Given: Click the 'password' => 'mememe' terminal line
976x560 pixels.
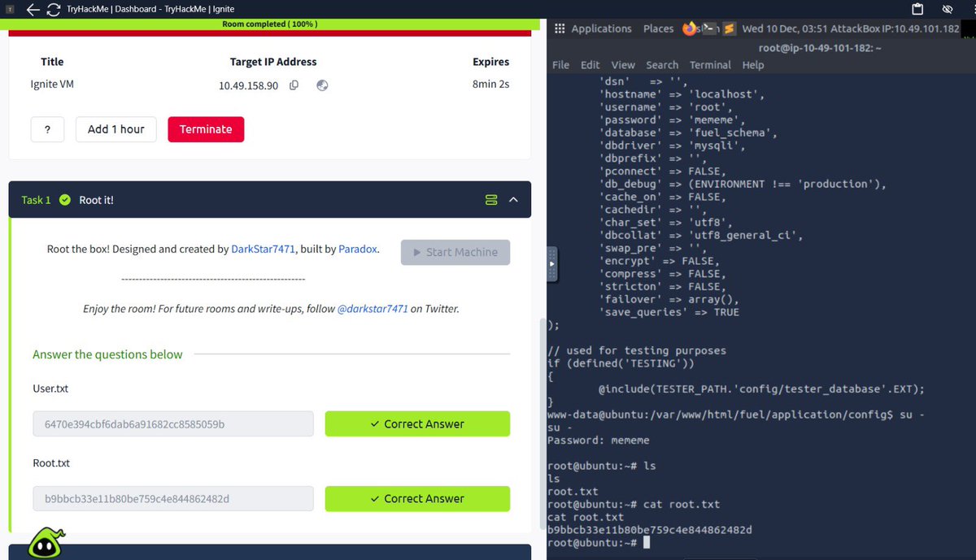Looking at the screenshot, I should [x=673, y=119].
